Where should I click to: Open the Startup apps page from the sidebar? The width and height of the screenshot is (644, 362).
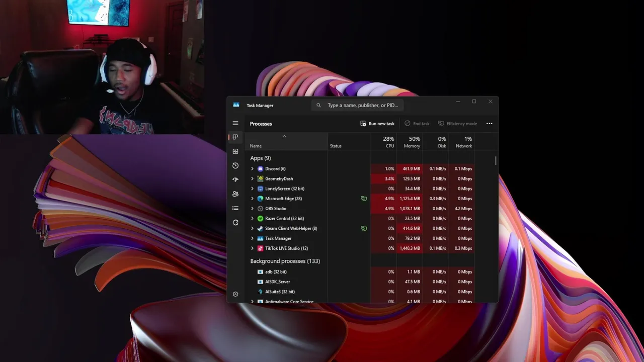pos(235,179)
